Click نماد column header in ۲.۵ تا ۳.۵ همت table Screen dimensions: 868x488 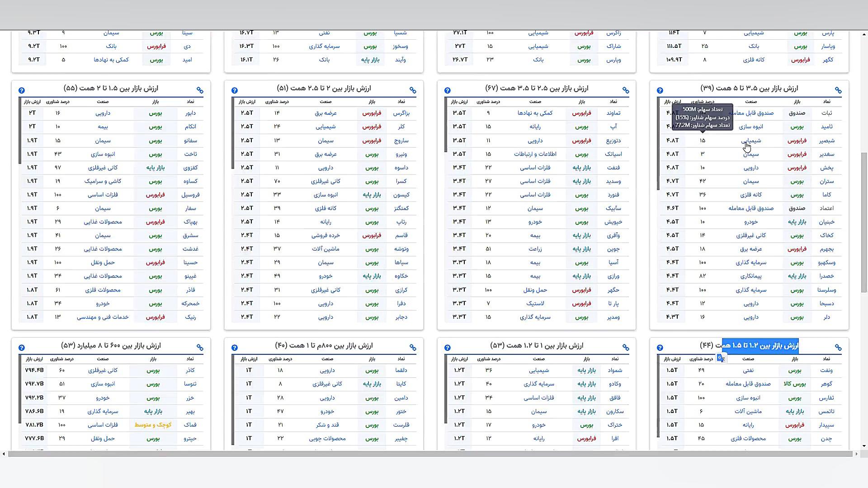[x=613, y=102]
